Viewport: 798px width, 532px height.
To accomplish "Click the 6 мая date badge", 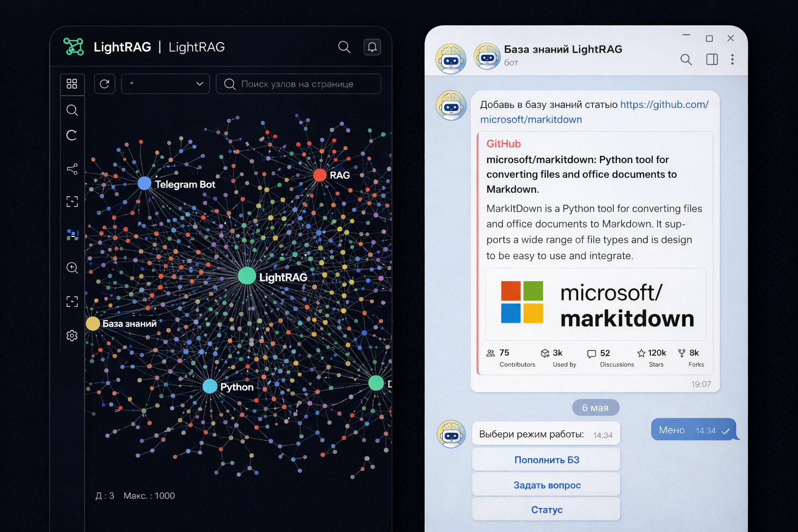I will pos(595,408).
